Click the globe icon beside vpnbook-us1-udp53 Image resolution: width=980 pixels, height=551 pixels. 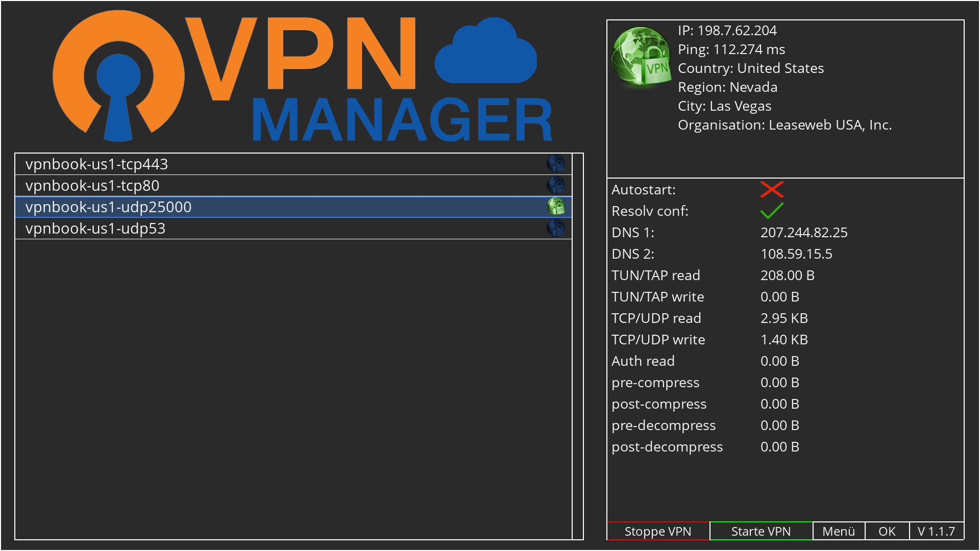click(555, 228)
